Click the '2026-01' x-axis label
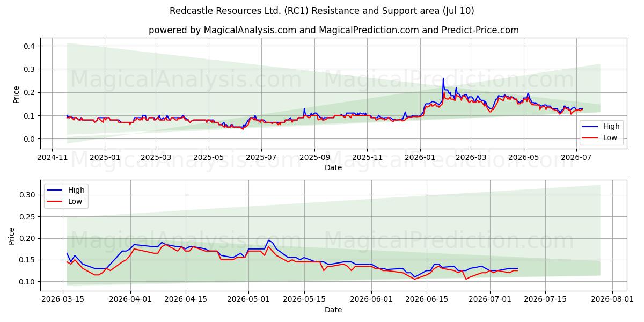Viewport: 644px width, 322px height. [x=420, y=158]
